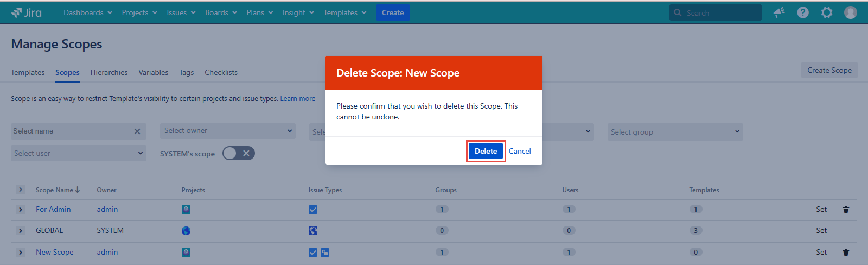This screenshot has height=265, width=868.
Task: Open the Select user dropdown
Action: (x=79, y=154)
